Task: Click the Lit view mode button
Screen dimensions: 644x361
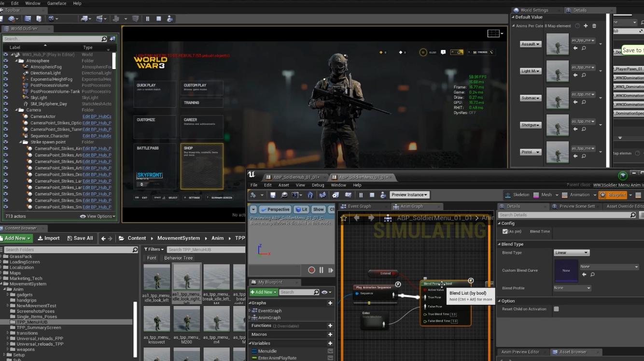Action: coord(302,210)
